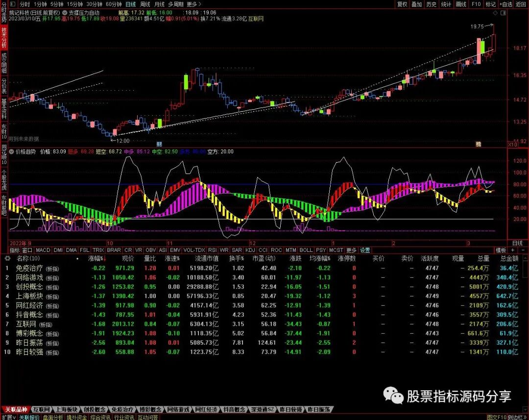Select the 免疫治疗 row in list
Viewport: 529px width, 420px height.
pyautogui.click(x=263, y=269)
